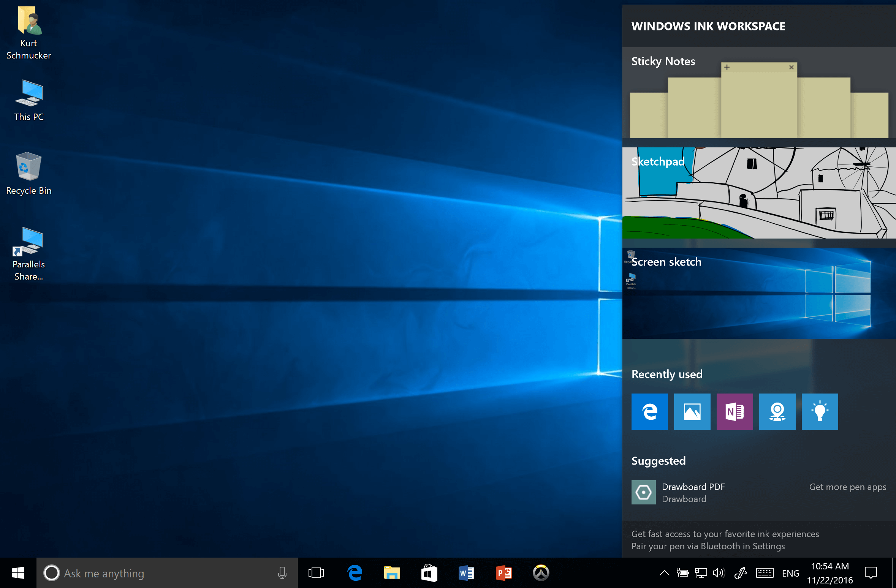Open the touch keyboard tray icon
The image size is (896, 588).
[x=765, y=573]
